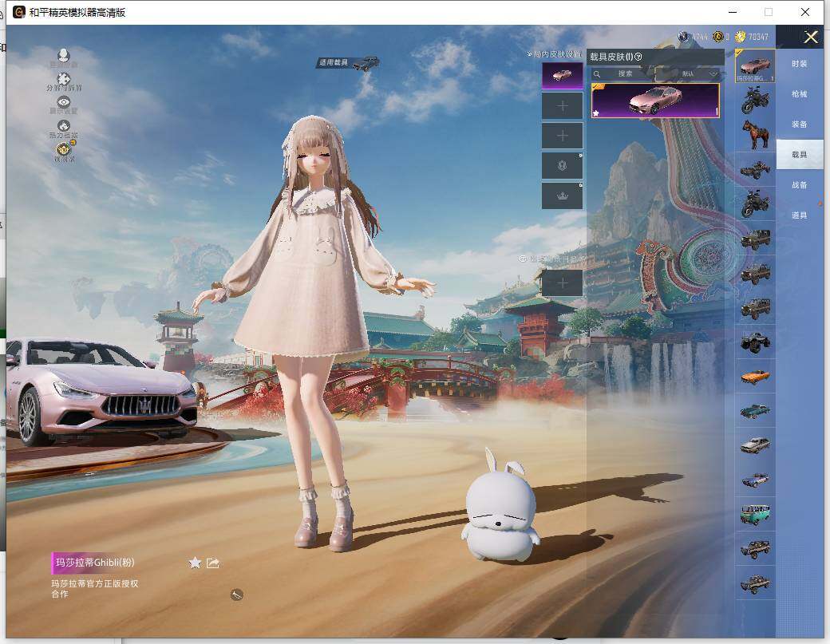Select the pink Maserati skin card
The height and width of the screenshot is (644, 830).
pos(654,101)
